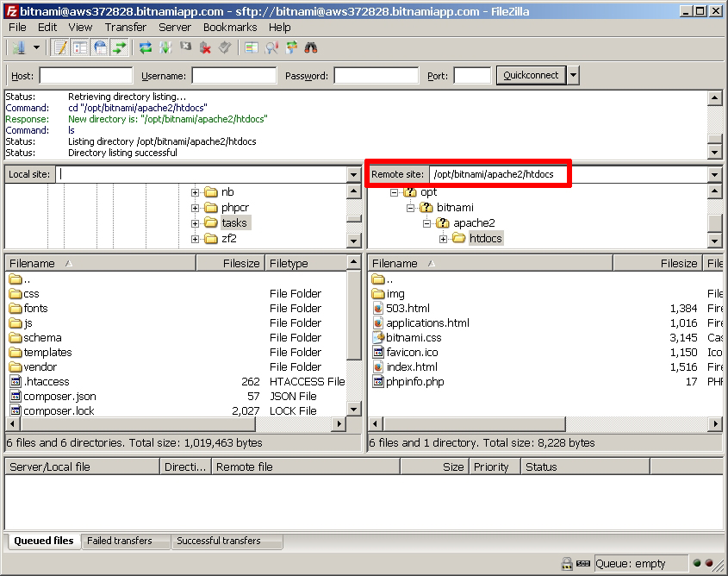
Task: Click the remote file list horizontal scrollbar thumb
Action: tap(475, 424)
